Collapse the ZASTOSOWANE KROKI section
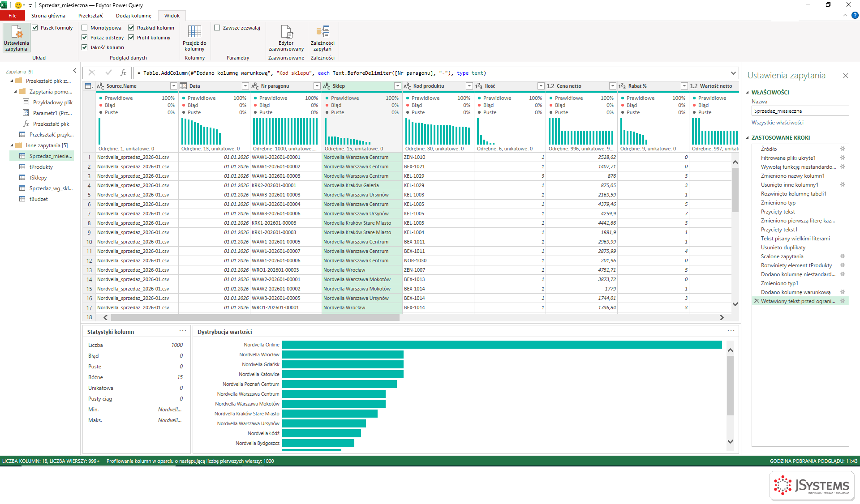 click(x=748, y=138)
